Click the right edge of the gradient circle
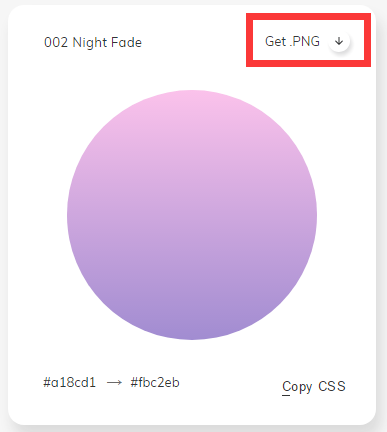 312,215
